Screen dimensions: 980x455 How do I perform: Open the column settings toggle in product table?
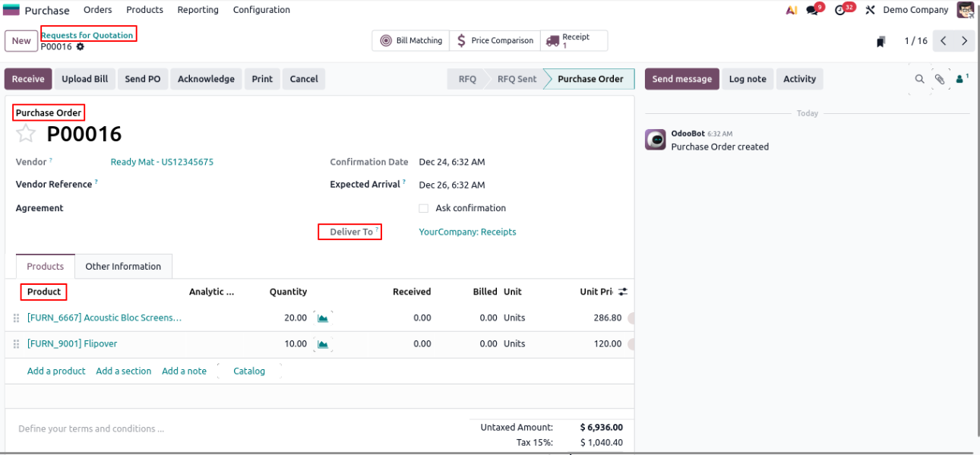coord(623,292)
